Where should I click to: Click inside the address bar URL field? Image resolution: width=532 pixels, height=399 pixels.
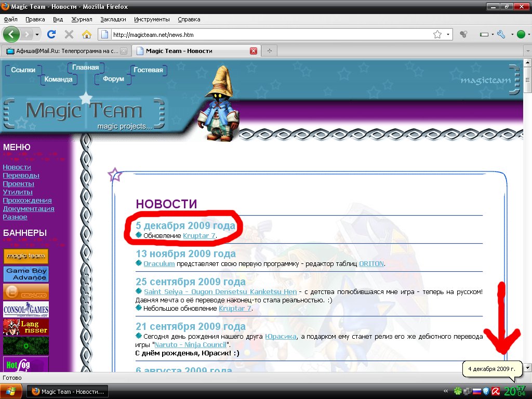[x=234, y=34]
